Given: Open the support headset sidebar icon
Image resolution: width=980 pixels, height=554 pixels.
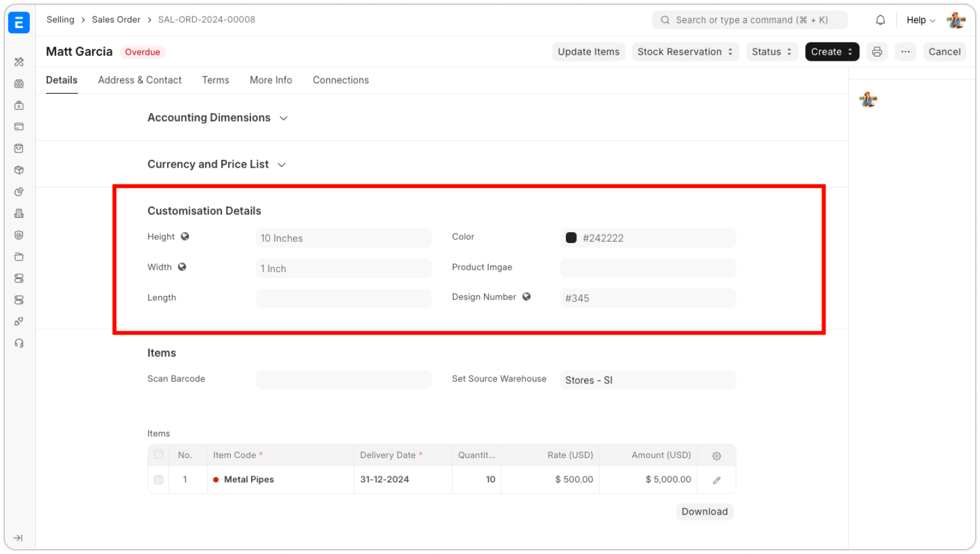Looking at the screenshot, I should [x=19, y=343].
